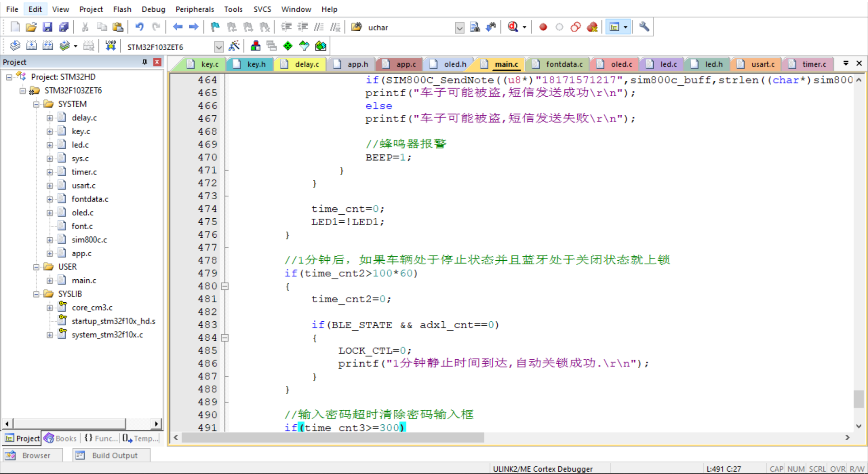
Task: Open the Flash menu
Action: tap(122, 9)
